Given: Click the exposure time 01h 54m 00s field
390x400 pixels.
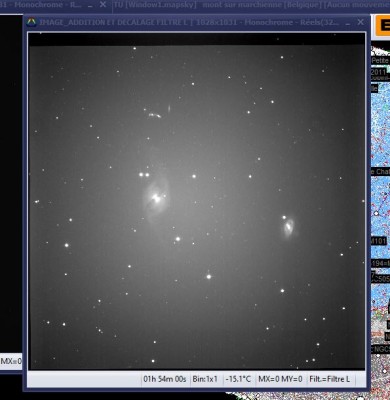Looking at the screenshot, I should (x=165, y=379).
